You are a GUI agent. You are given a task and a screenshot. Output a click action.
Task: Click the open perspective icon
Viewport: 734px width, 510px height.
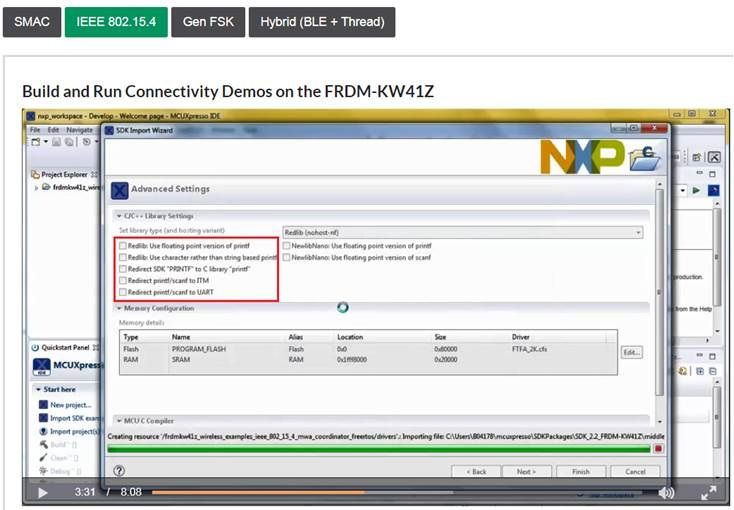coord(697,157)
